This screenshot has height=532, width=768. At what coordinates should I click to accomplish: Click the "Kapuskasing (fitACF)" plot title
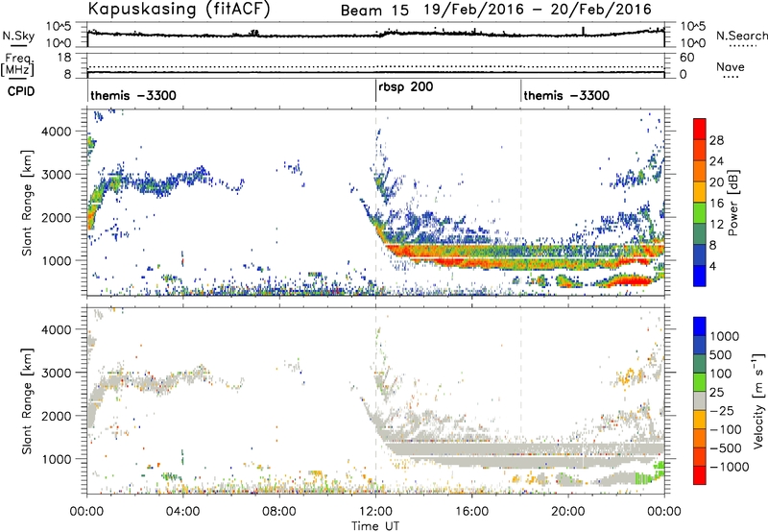(x=179, y=9)
